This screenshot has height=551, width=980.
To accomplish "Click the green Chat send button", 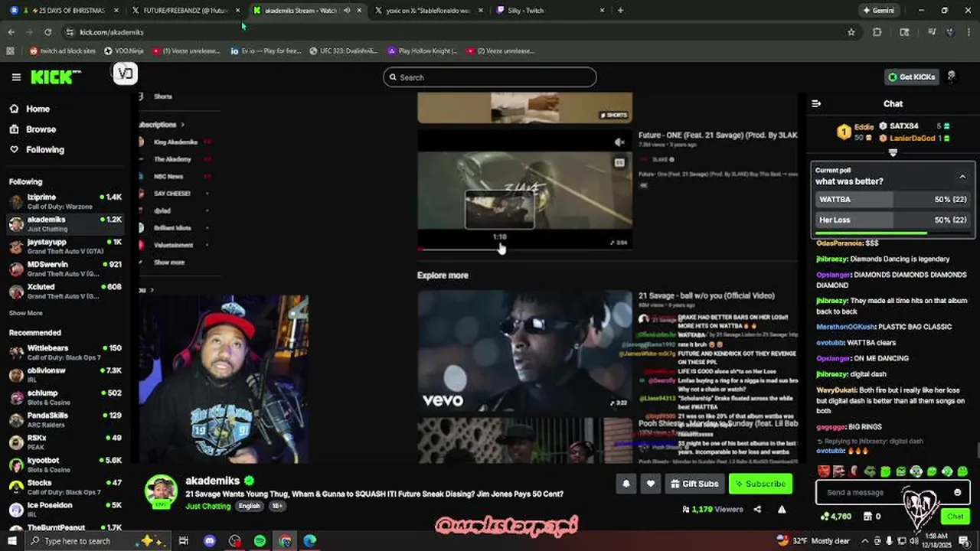I will [x=955, y=517].
